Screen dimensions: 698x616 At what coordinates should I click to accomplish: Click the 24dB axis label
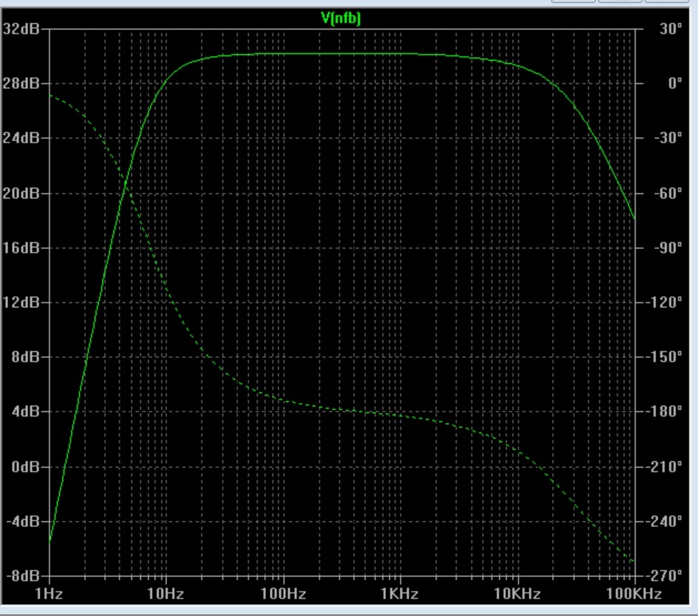[x=21, y=138]
